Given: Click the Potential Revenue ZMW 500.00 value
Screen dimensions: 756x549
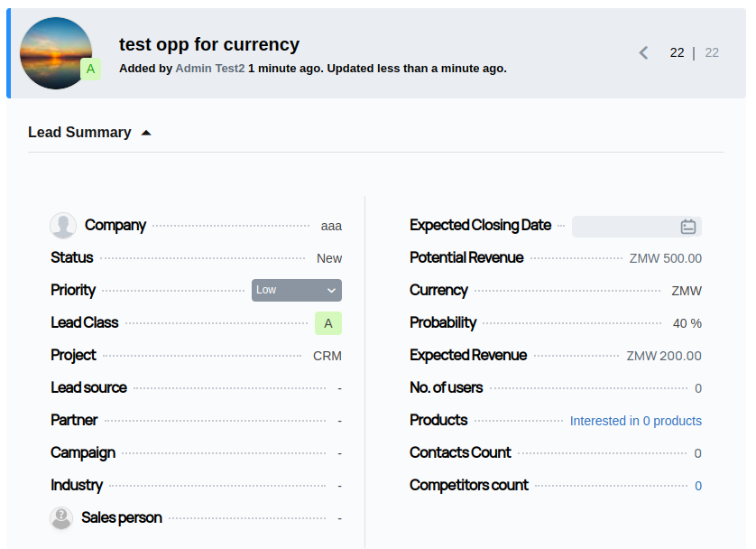Looking at the screenshot, I should (665, 258).
